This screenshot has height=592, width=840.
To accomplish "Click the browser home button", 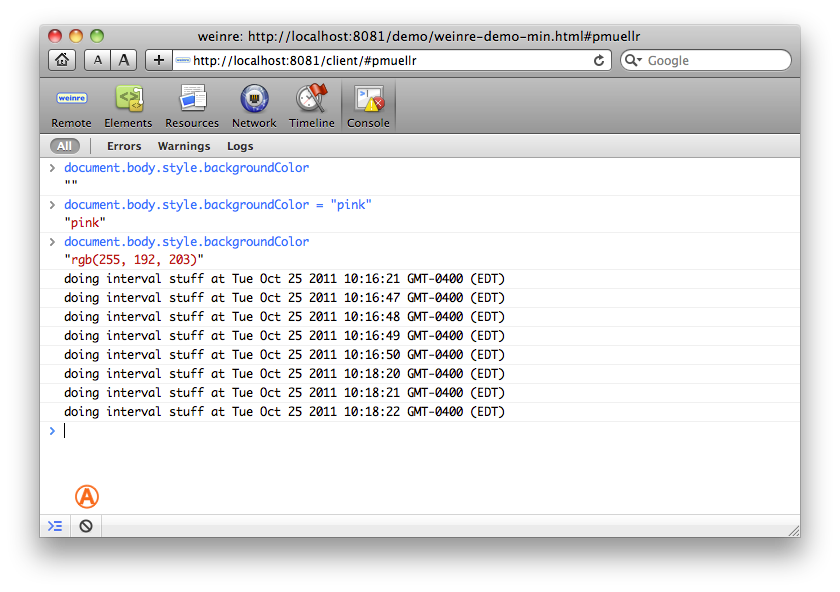I will 62,60.
